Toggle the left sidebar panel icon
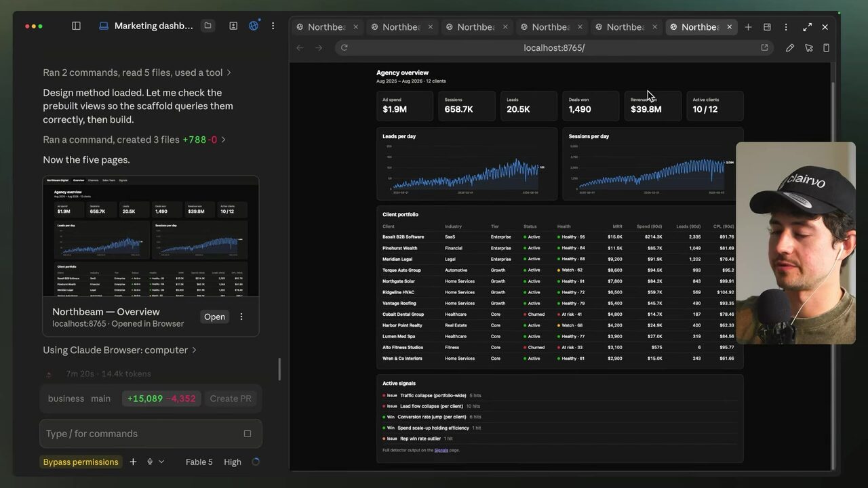 (x=76, y=26)
